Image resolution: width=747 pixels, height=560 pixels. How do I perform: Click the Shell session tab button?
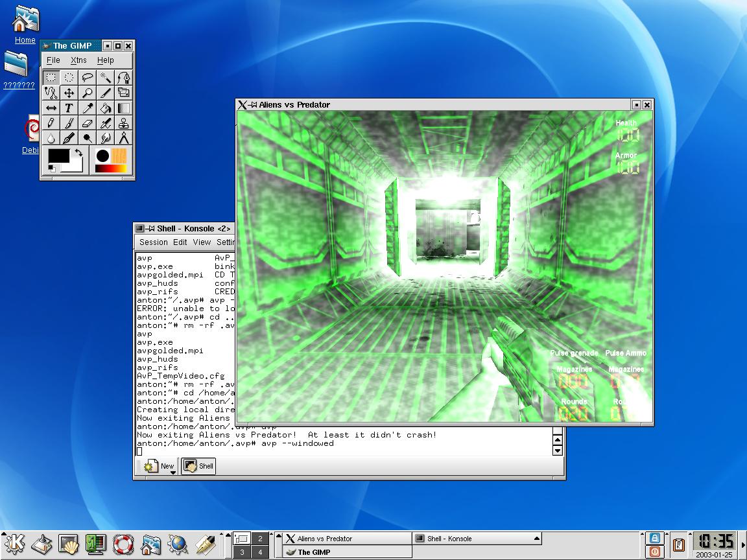click(x=198, y=466)
